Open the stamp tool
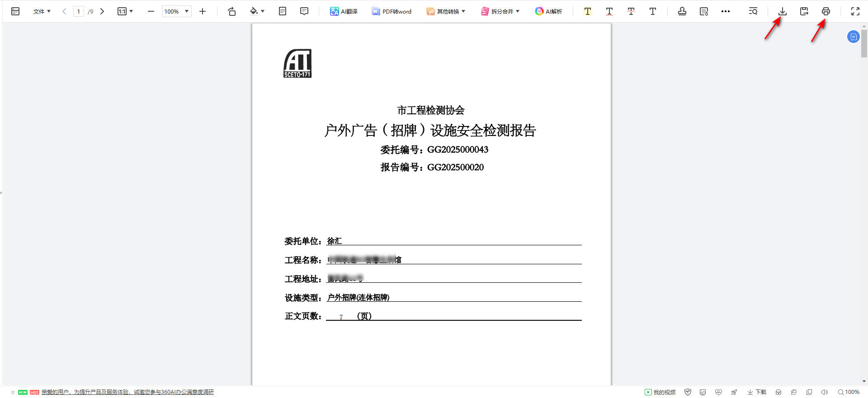Viewport: 868px width, 398px height. [682, 11]
